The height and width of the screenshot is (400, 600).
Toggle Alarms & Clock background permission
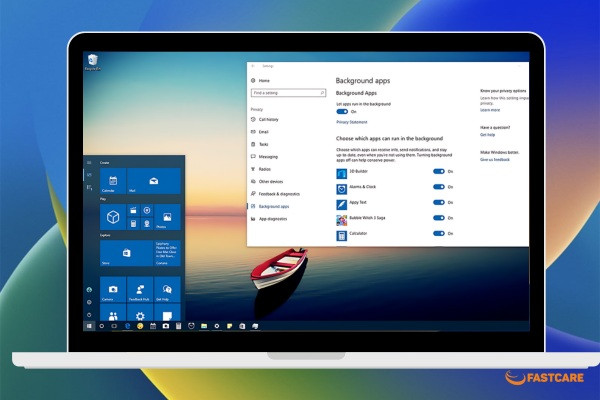pyautogui.click(x=439, y=187)
